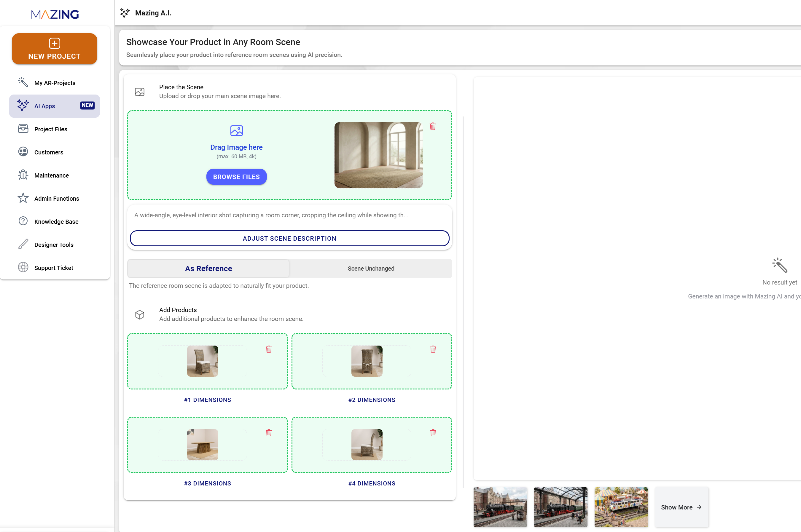The height and width of the screenshot is (532, 801).
Task: Expand #4 DIMENSIONS options
Action: (372, 483)
